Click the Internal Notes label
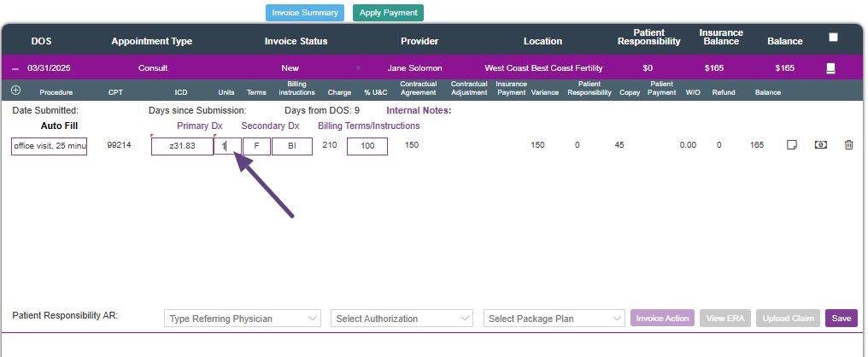868x357 pixels. [x=419, y=110]
